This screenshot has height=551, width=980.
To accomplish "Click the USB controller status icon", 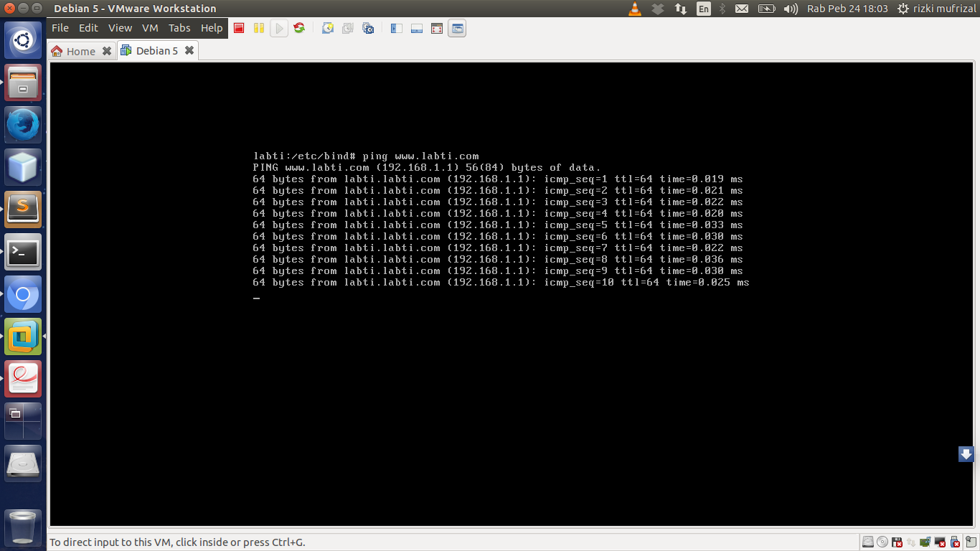I will pyautogui.click(x=955, y=542).
